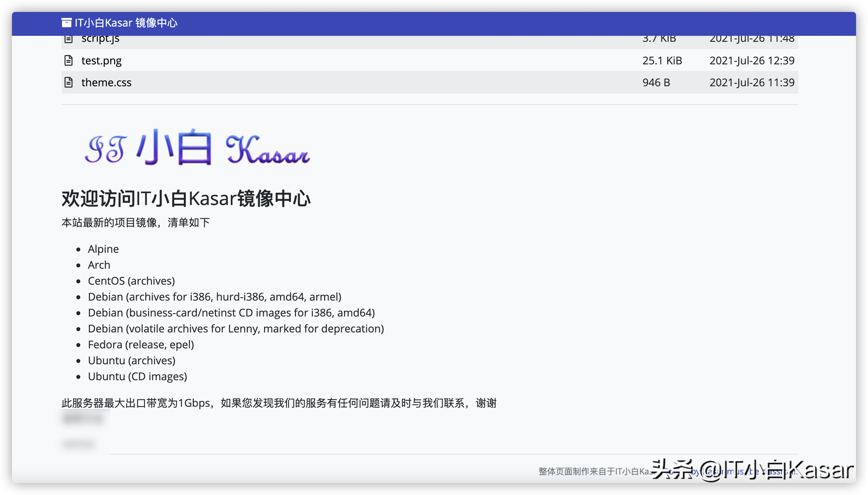868x495 pixels.
Task: Select the Ubuntu (archives) list item
Action: (132, 360)
